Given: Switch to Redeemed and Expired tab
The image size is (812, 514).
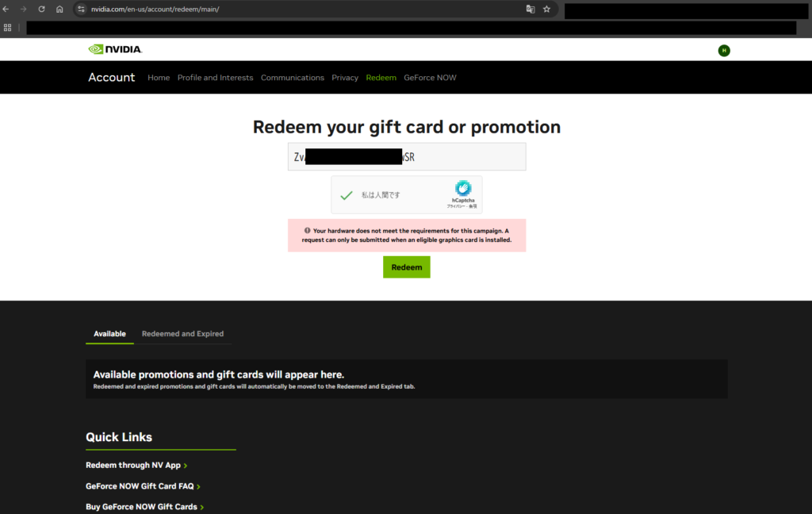Looking at the screenshot, I should click(183, 334).
